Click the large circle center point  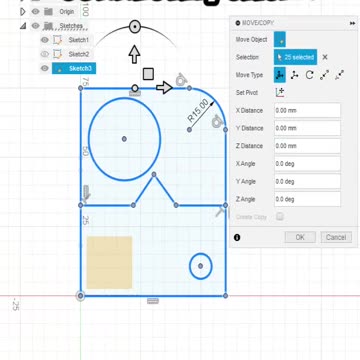[124, 139]
